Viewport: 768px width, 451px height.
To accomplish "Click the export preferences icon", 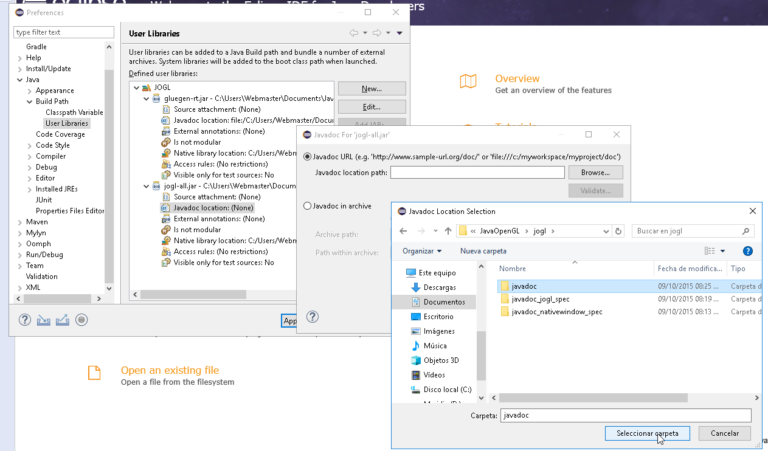I will [62, 320].
